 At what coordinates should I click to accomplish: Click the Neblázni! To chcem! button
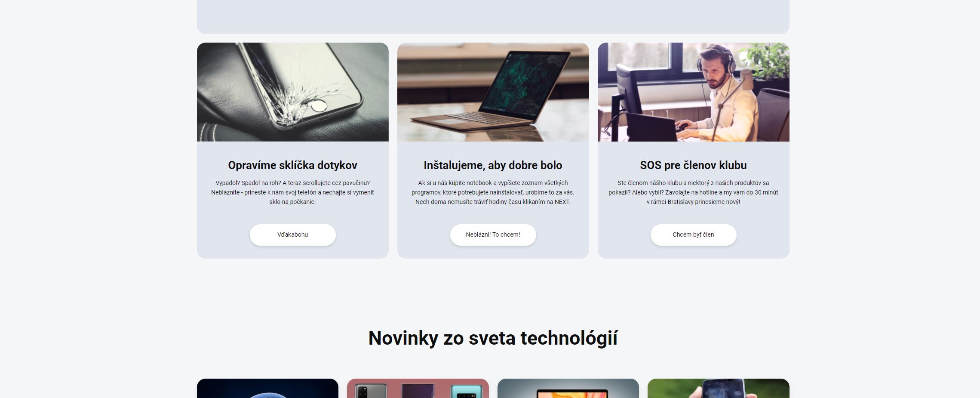point(493,235)
